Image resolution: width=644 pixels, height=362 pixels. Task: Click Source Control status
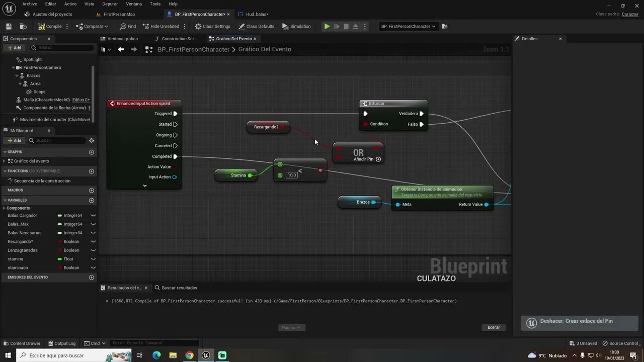point(620,343)
